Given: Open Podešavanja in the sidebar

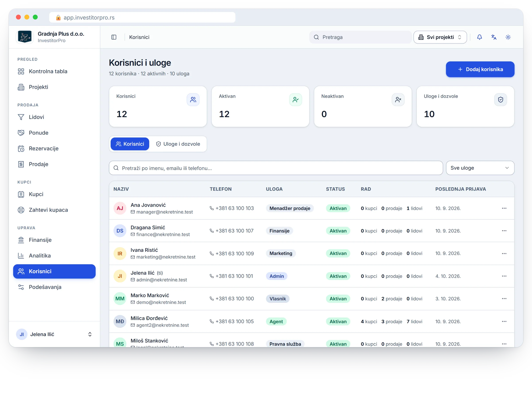Looking at the screenshot, I should click(54, 287).
